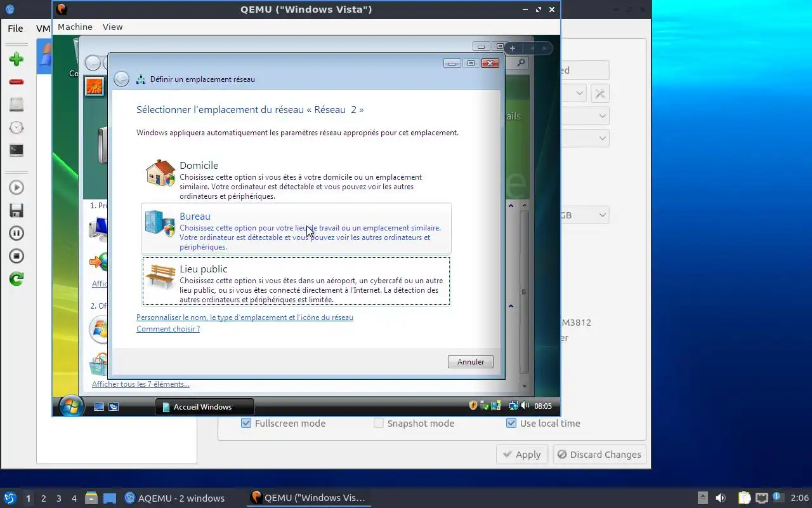This screenshot has width=812, height=508.
Task: Click Show Desktop quick launch icon
Action: click(99, 407)
